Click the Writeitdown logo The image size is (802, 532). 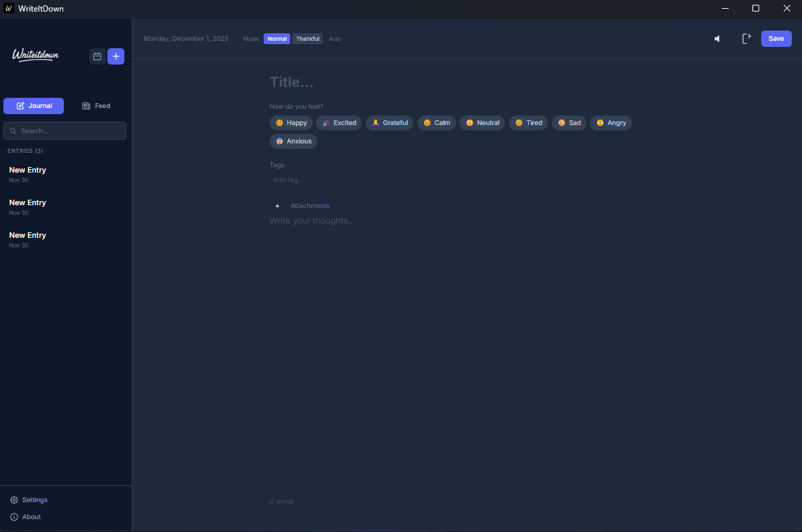tap(35, 55)
